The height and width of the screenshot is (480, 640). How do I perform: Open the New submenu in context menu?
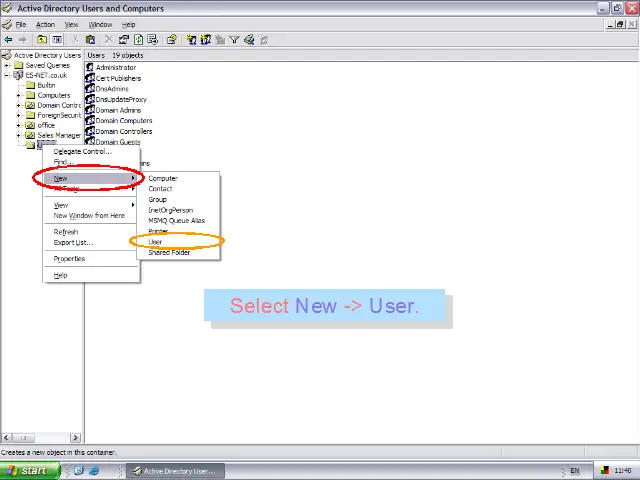[x=91, y=178]
